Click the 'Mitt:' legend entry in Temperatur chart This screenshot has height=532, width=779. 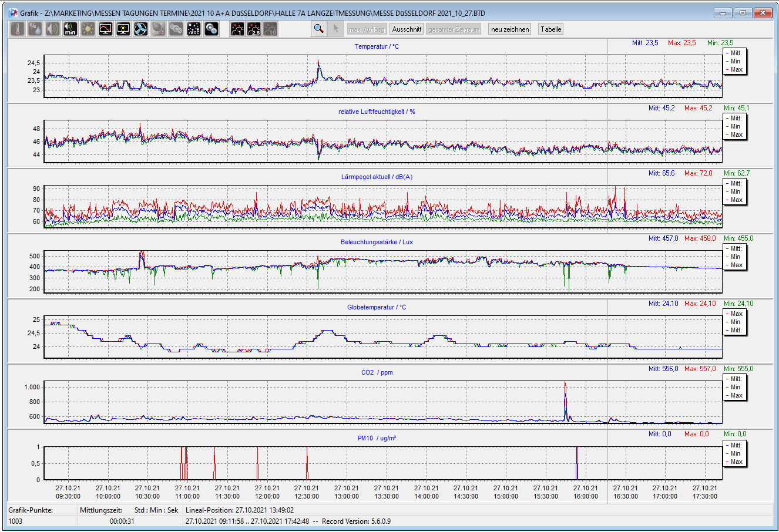pos(734,53)
